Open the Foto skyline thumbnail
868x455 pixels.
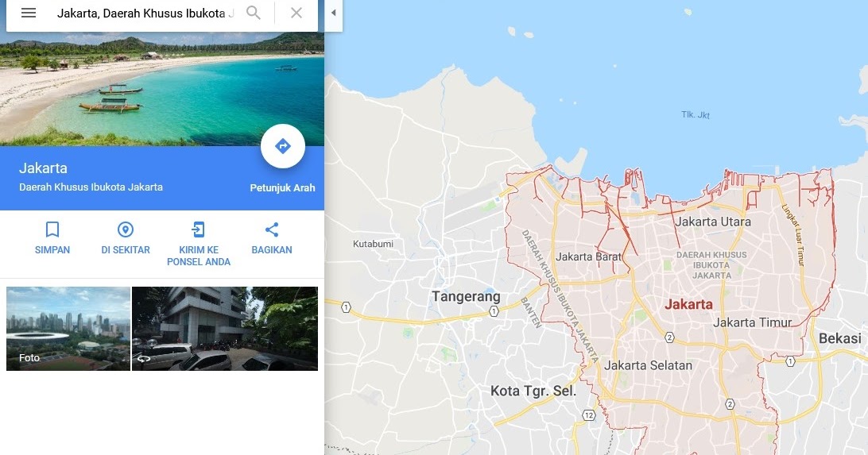click(x=68, y=329)
